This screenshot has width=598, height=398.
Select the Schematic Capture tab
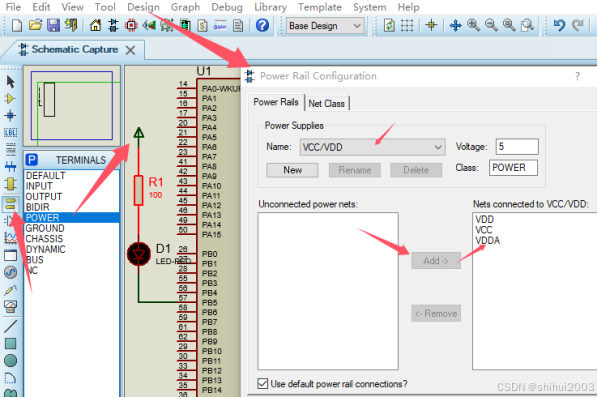pyautogui.click(x=75, y=50)
